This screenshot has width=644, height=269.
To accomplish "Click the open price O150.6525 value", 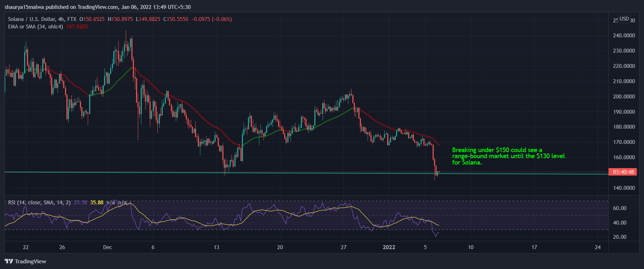I will pos(92,19).
